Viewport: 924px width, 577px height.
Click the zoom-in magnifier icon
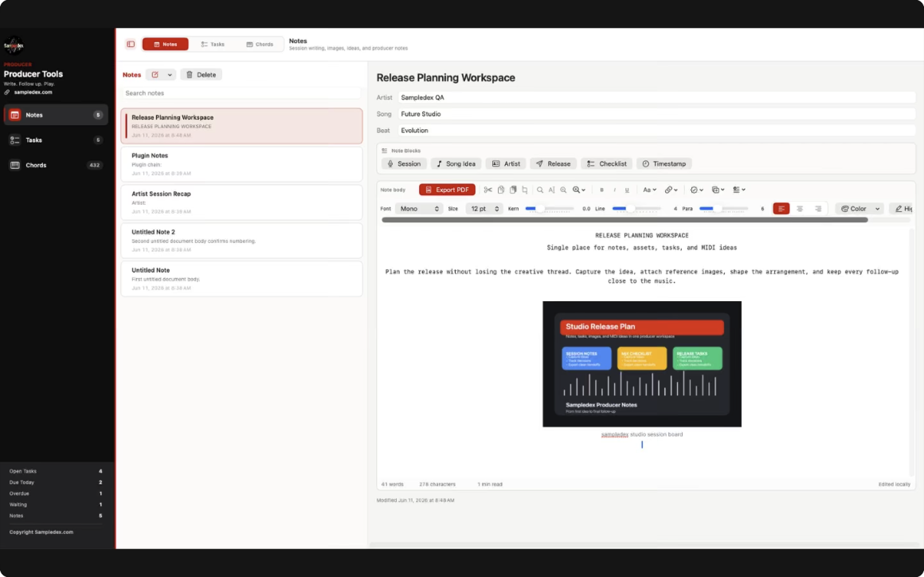[x=563, y=190]
